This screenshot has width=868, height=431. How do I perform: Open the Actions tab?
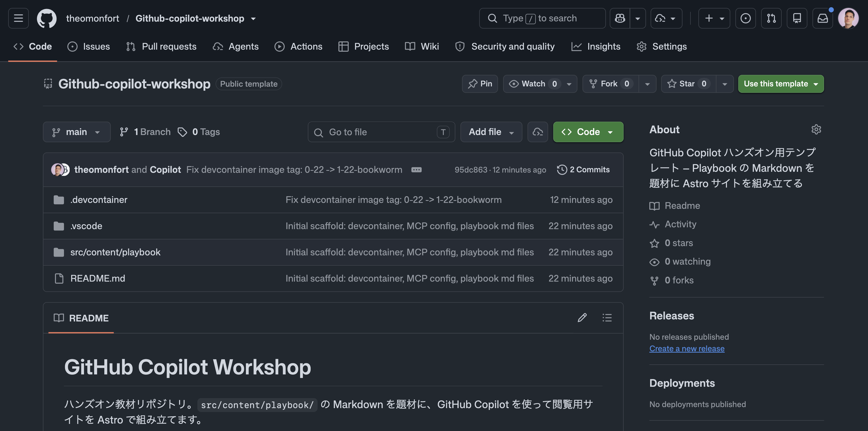click(x=298, y=47)
